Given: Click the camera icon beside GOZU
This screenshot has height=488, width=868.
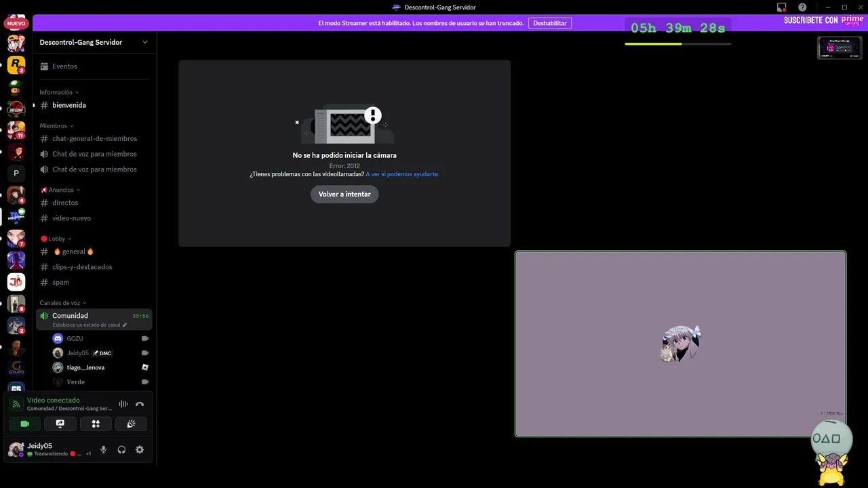Looking at the screenshot, I should 144,338.
